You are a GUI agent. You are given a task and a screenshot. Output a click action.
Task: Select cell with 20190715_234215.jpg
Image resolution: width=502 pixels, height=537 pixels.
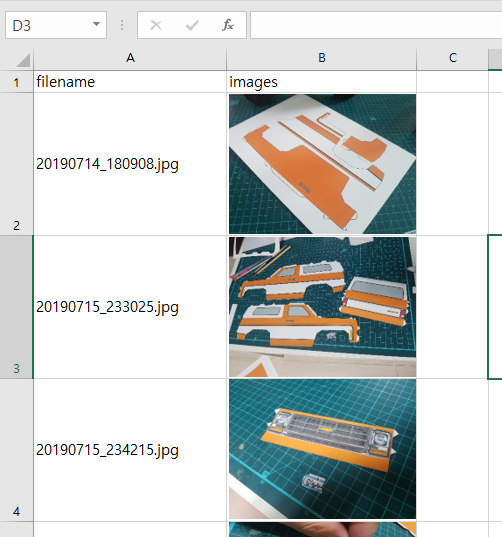(130, 450)
